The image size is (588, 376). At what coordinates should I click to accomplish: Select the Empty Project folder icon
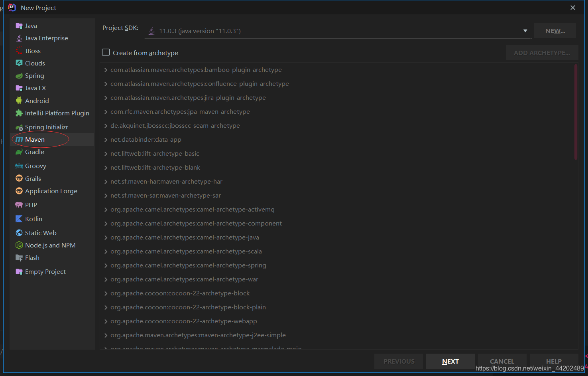coord(19,272)
